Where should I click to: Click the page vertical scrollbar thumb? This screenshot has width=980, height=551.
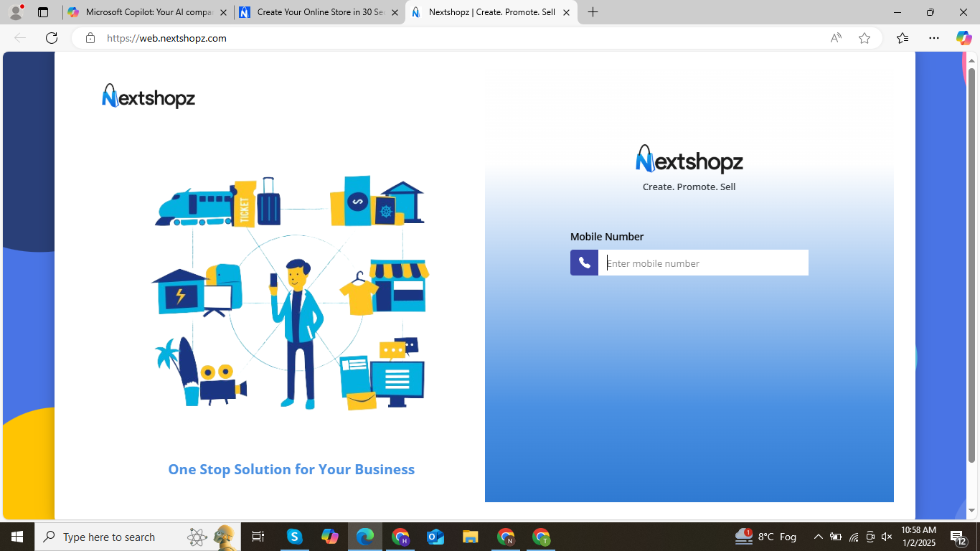coord(972,265)
